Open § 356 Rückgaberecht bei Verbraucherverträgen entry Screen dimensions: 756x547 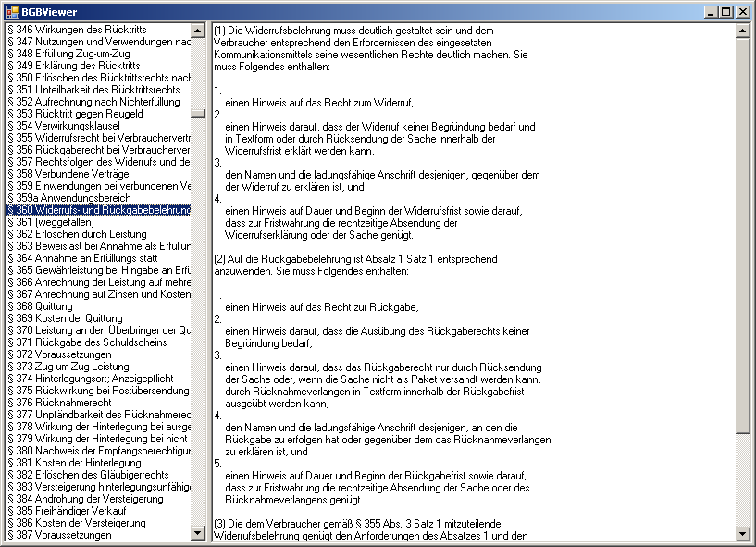pos(98,150)
